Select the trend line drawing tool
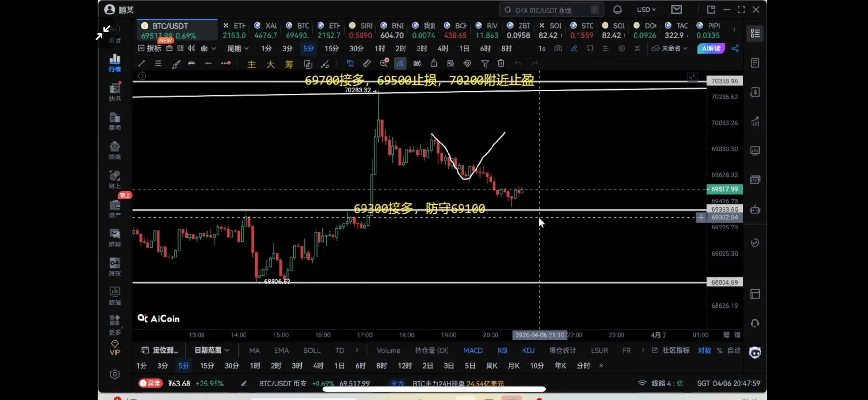The width and height of the screenshot is (868, 400). [x=142, y=63]
